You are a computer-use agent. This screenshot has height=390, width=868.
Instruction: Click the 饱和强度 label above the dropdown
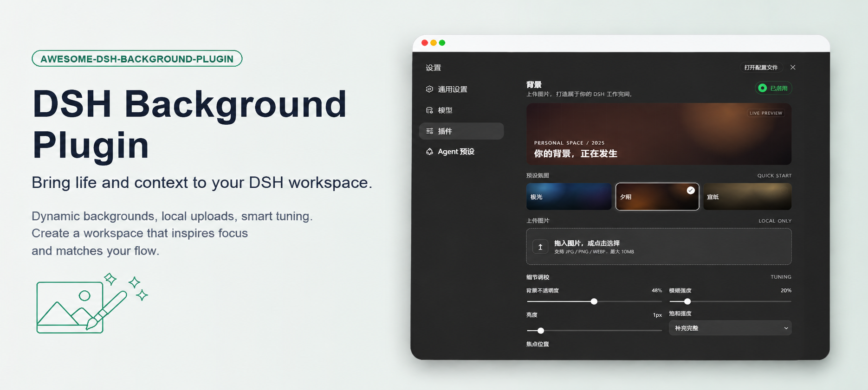[x=680, y=313]
